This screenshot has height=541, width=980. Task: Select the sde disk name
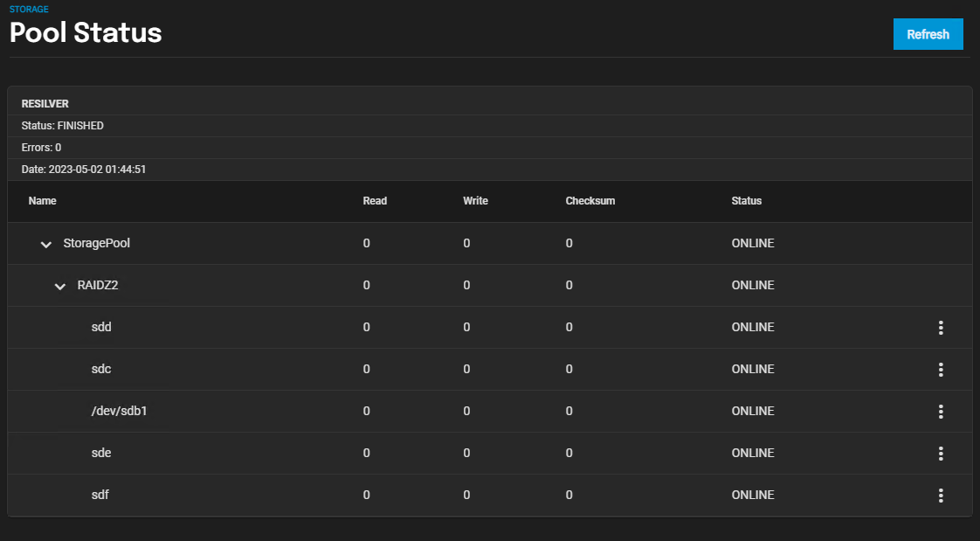[x=101, y=452]
